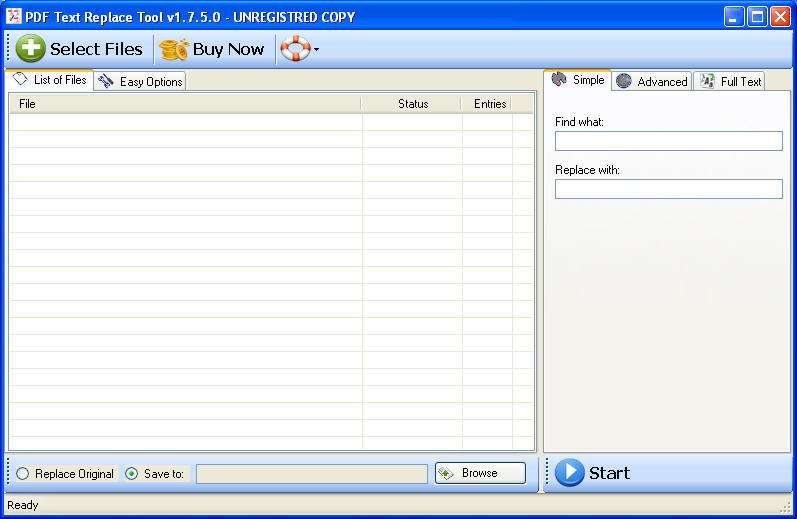
Task: Click the Browse button
Action: 480,473
